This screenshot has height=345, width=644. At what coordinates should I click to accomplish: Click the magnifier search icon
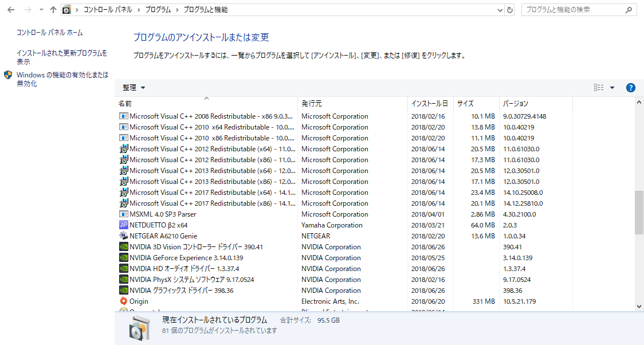629,10
